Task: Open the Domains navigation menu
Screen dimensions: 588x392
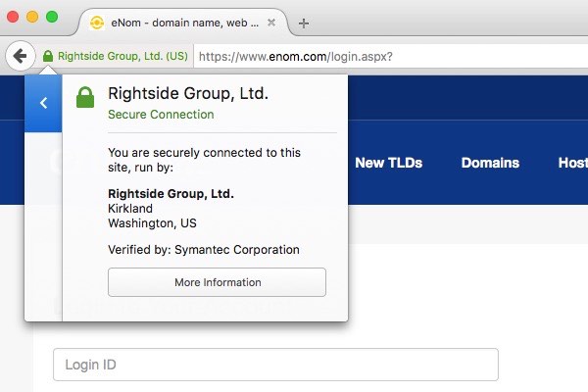Action: tap(490, 163)
